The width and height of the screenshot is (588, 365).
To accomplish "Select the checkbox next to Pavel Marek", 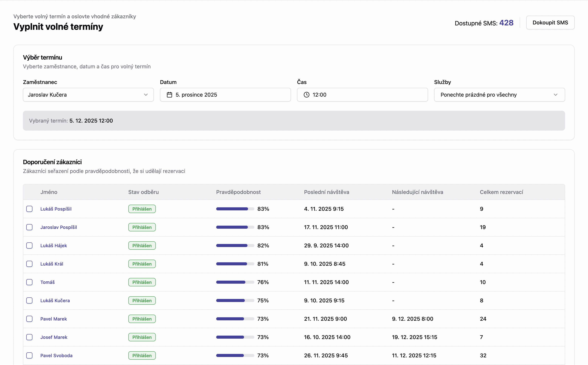I will (29, 319).
